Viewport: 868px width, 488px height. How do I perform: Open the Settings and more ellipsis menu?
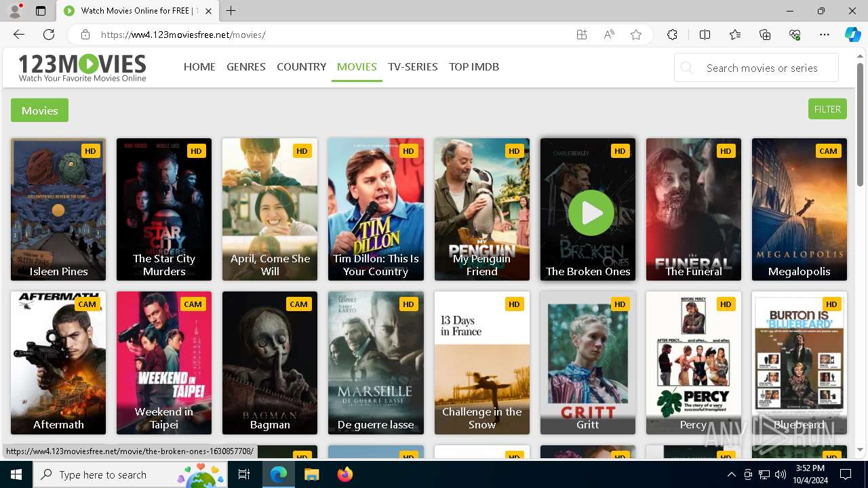coord(825,35)
